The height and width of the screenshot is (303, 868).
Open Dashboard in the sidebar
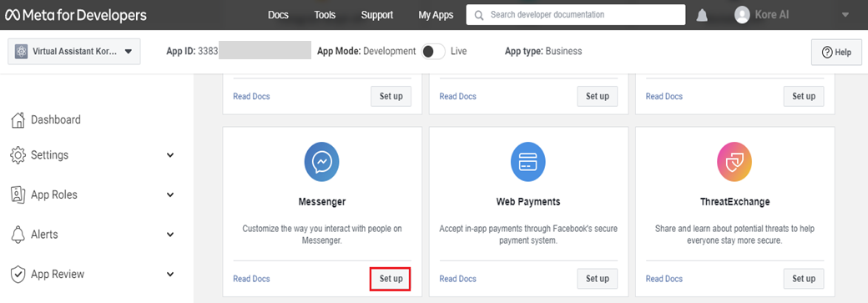click(x=55, y=119)
